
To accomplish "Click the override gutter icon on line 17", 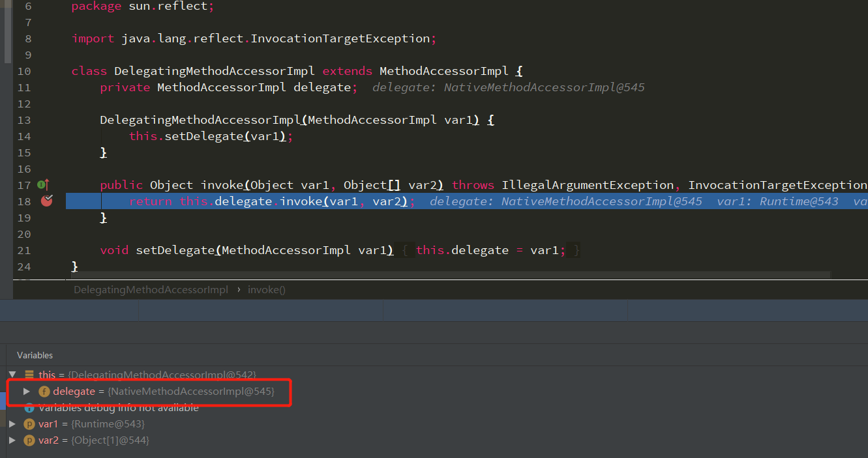I will click(43, 185).
